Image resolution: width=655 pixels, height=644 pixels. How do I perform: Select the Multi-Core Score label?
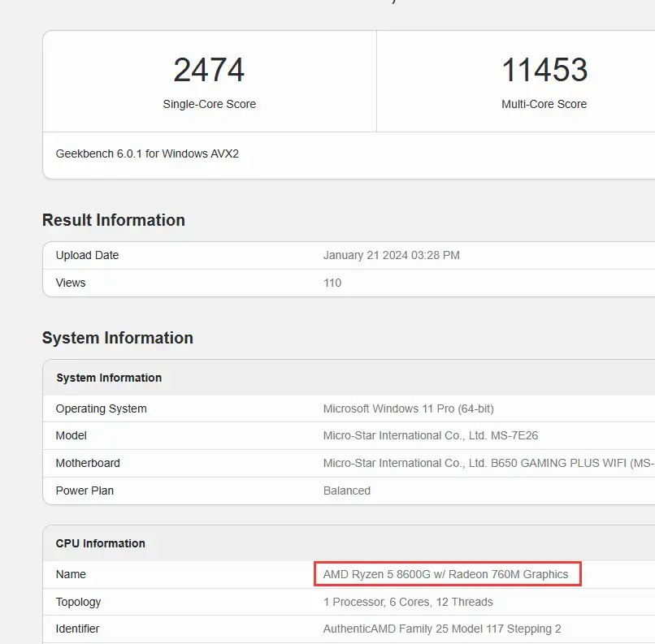(x=544, y=104)
